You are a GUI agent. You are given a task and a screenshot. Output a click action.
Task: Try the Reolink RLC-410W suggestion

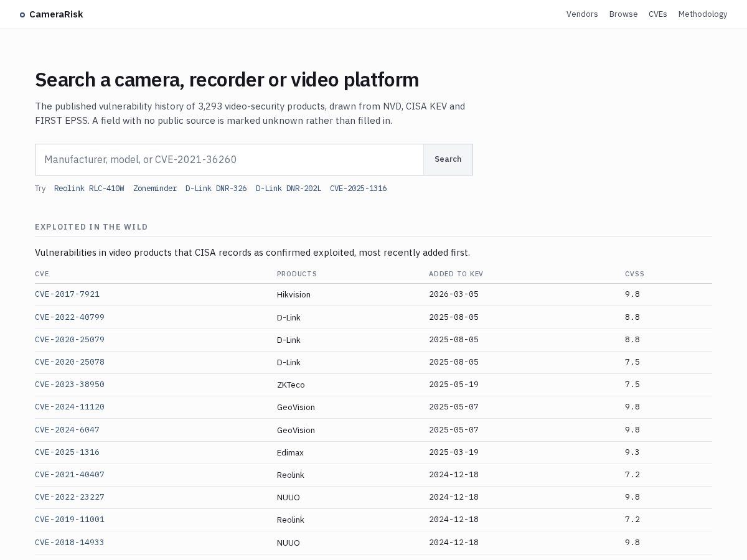tap(89, 189)
